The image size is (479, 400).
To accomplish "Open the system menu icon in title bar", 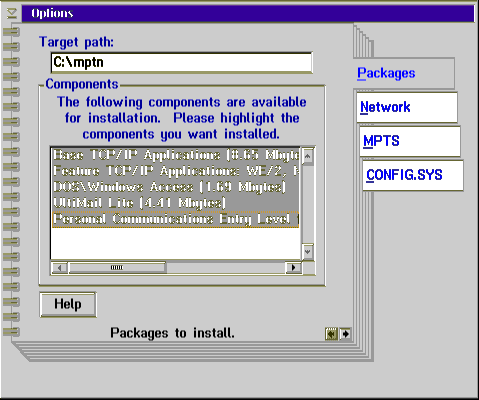I will 12,13.
